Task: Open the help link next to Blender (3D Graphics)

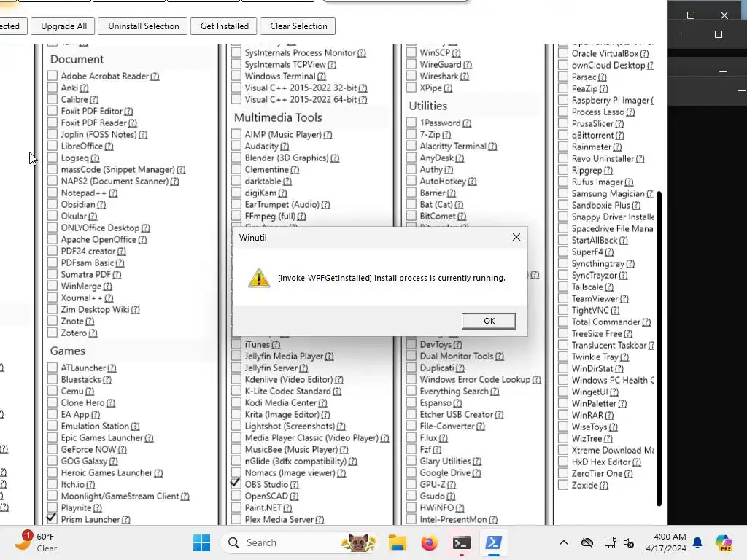Action: [x=335, y=157]
